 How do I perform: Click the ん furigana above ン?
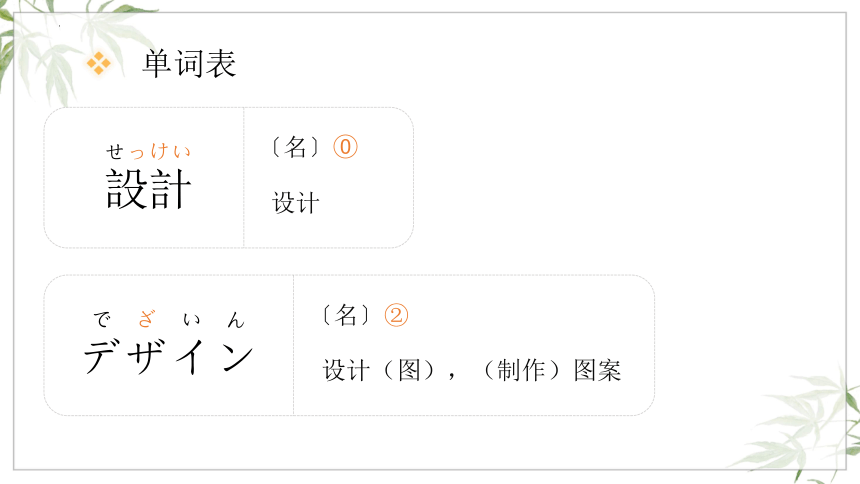(x=236, y=319)
